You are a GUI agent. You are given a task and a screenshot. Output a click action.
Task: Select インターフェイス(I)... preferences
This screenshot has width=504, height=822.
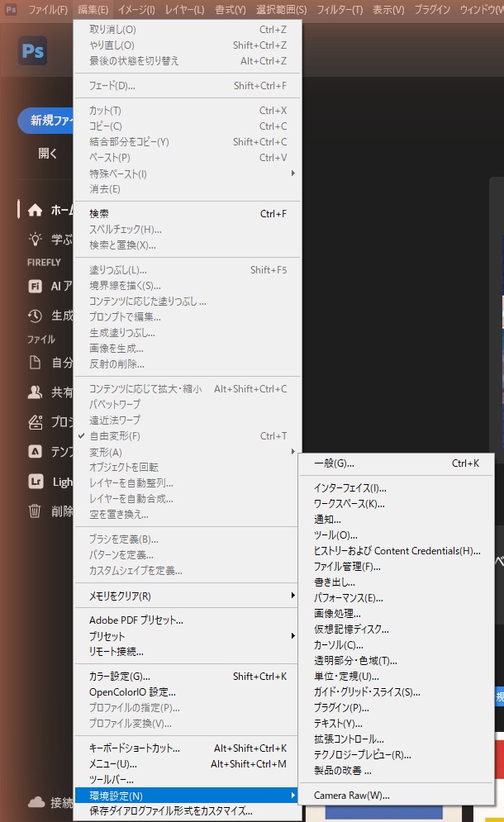(x=396, y=488)
